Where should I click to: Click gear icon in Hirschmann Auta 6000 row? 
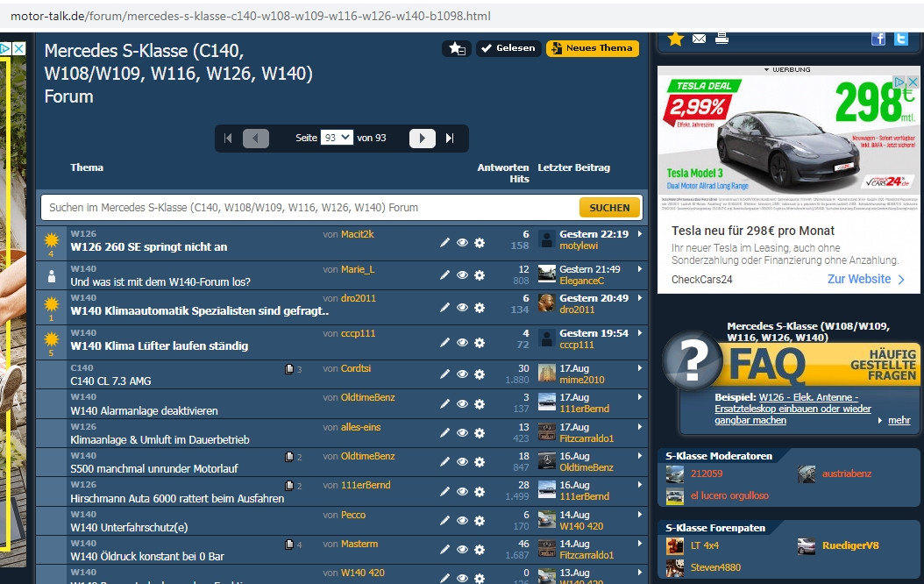pos(480,491)
